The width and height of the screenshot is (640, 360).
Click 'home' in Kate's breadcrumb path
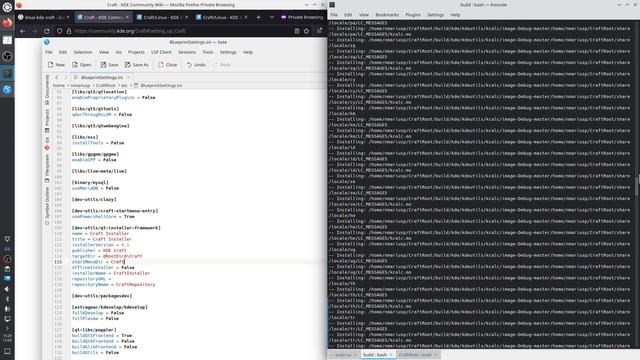point(59,85)
